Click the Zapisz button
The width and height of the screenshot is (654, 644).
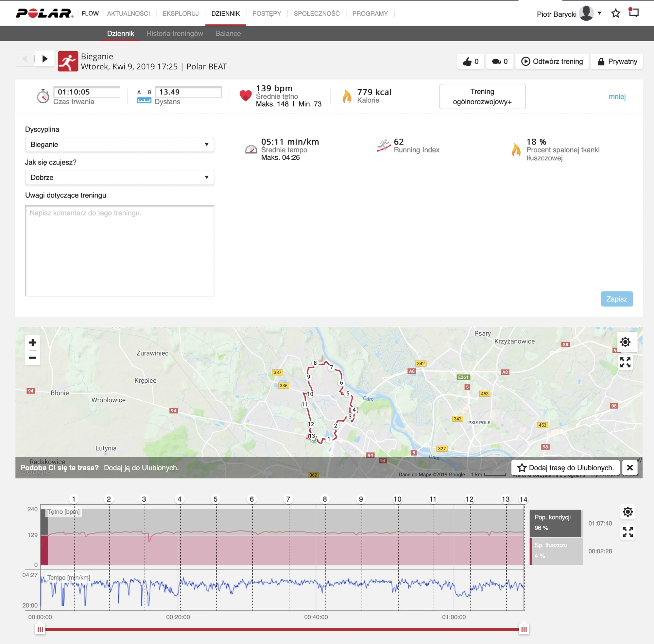tap(616, 299)
